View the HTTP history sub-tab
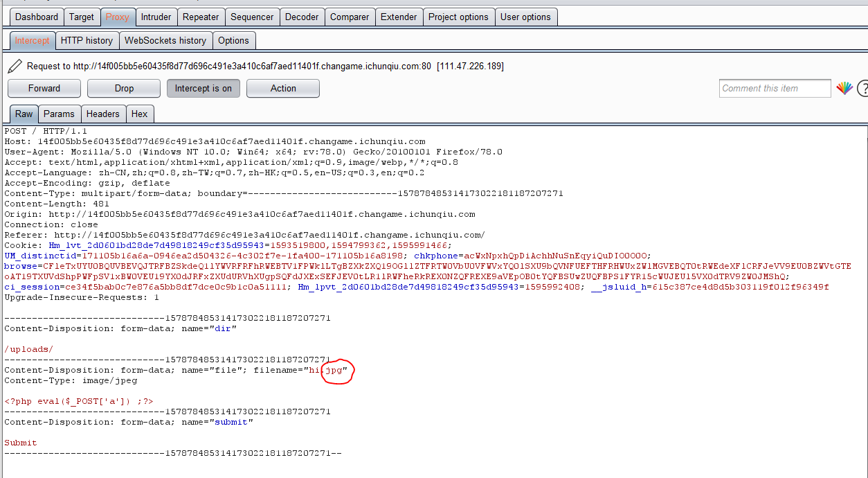The image size is (868, 478). pyautogui.click(x=87, y=40)
